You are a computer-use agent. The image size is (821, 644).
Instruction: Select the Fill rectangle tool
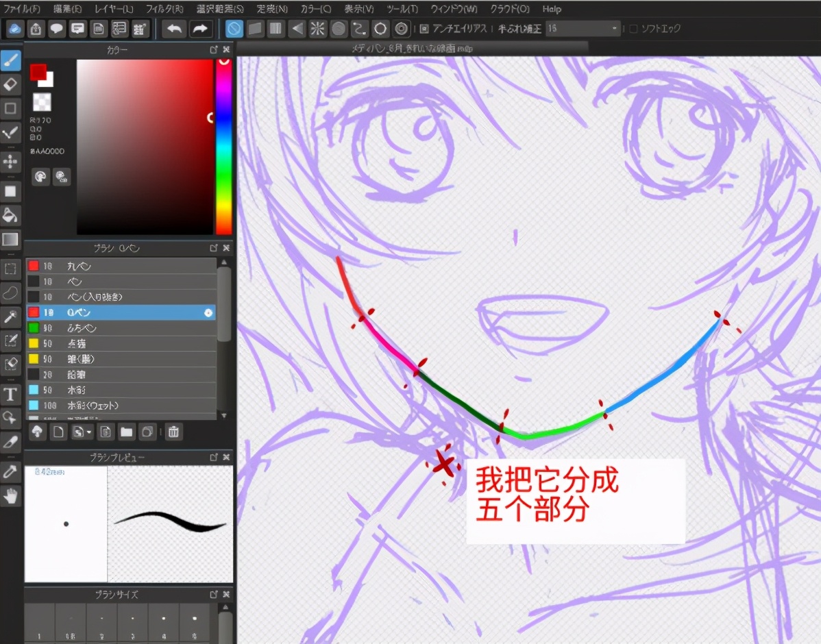point(10,191)
